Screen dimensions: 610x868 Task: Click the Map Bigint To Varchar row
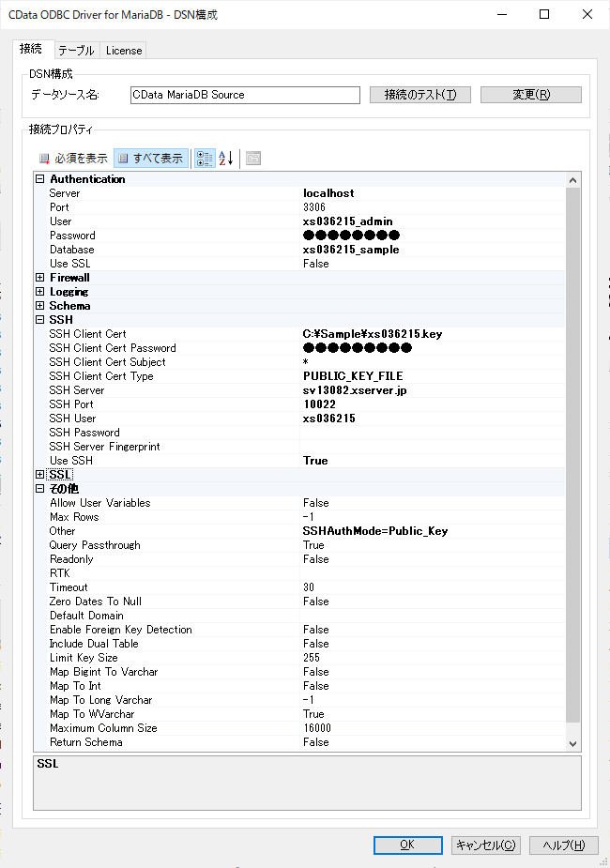[299, 672]
